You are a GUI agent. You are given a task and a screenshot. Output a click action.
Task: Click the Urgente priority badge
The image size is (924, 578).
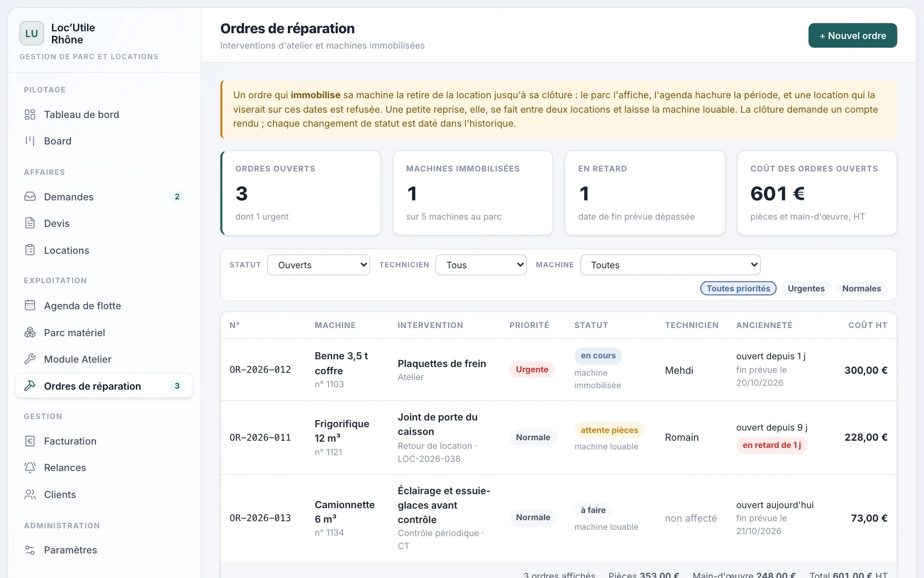[x=532, y=369]
